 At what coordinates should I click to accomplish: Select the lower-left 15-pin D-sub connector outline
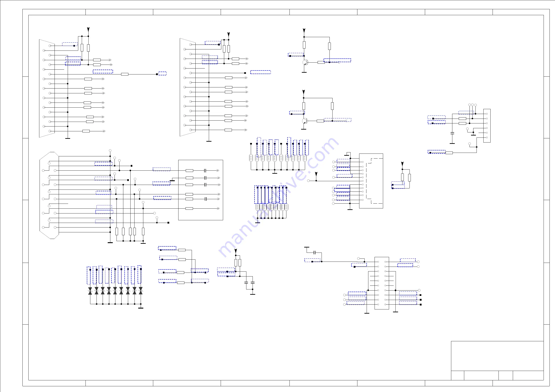(49, 195)
